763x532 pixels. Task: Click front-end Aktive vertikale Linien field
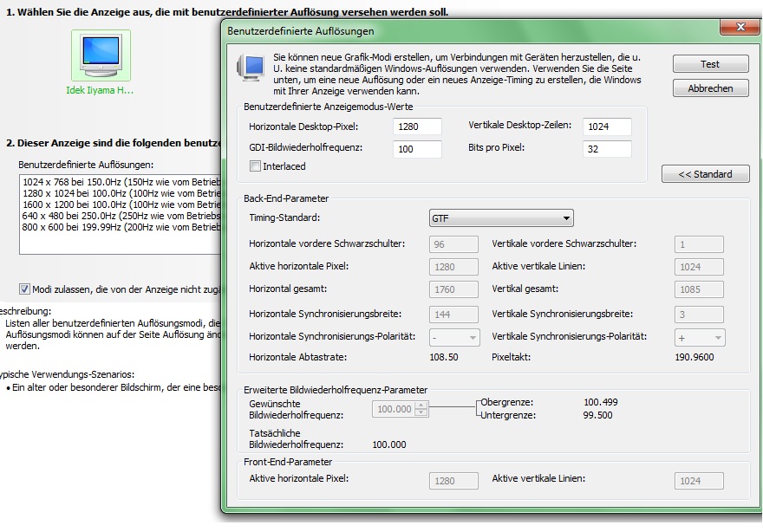pyautogui.click(x=699, y=481)
